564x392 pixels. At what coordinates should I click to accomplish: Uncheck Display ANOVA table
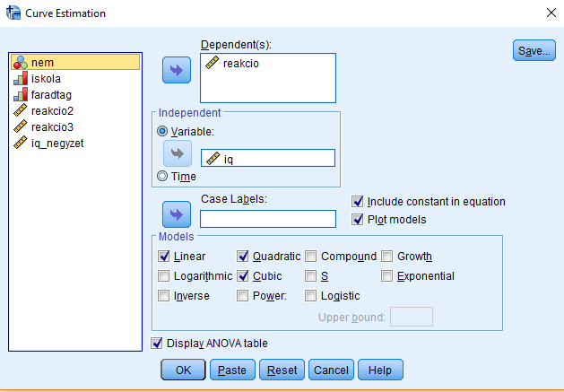(156, 343)
